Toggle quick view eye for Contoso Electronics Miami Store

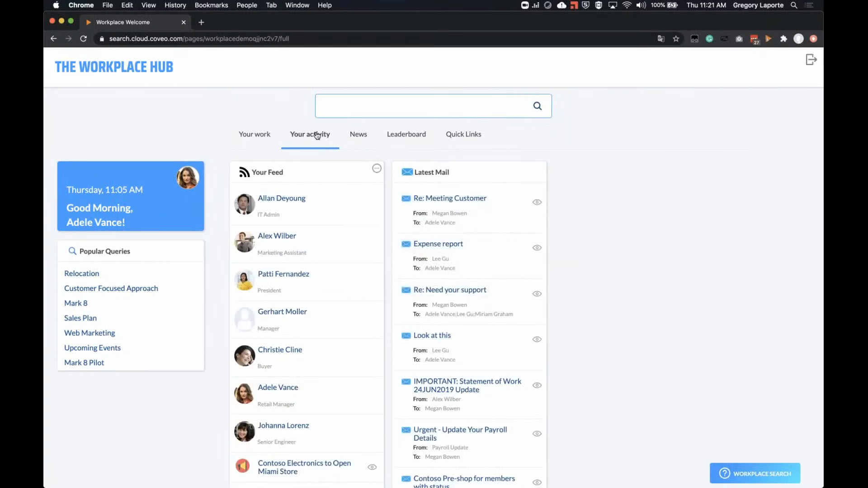[x=372, y=467]
